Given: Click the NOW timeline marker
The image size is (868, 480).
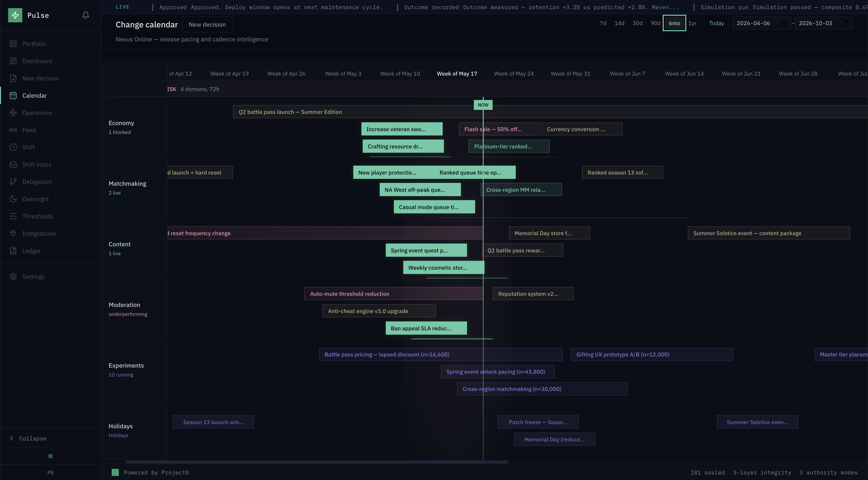Looking at the screenshot, I should 483,105.
